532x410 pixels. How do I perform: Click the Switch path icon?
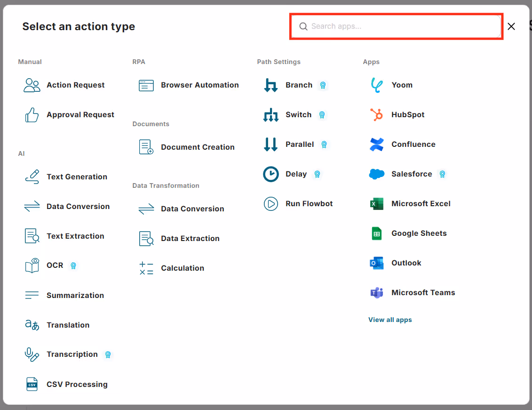[271, 115]
